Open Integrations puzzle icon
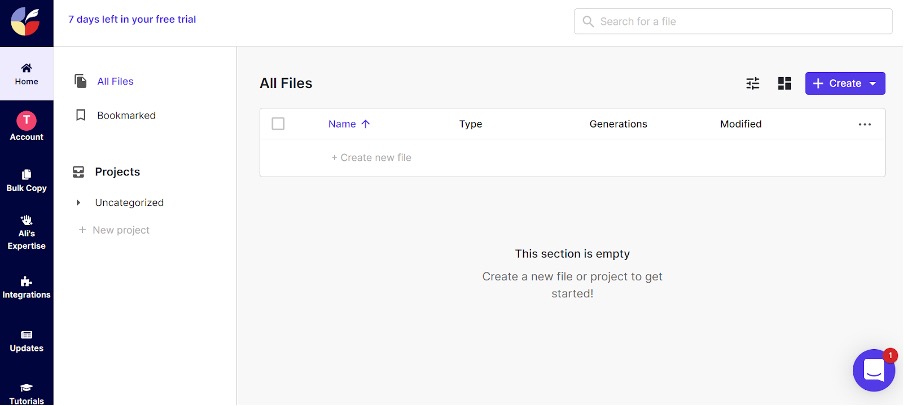Screen dimensions: 904x406 tap(26, 282)
